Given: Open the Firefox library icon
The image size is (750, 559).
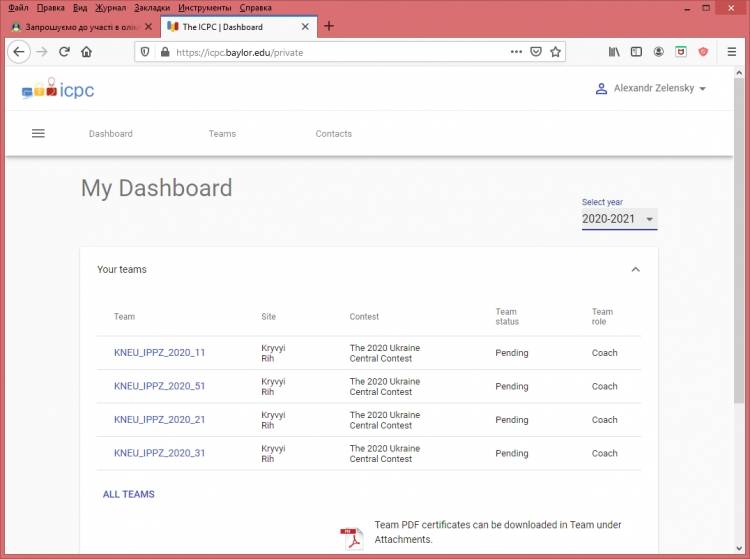Looking at the screenshot, I should pyautogui.click(x=614, y=52).
